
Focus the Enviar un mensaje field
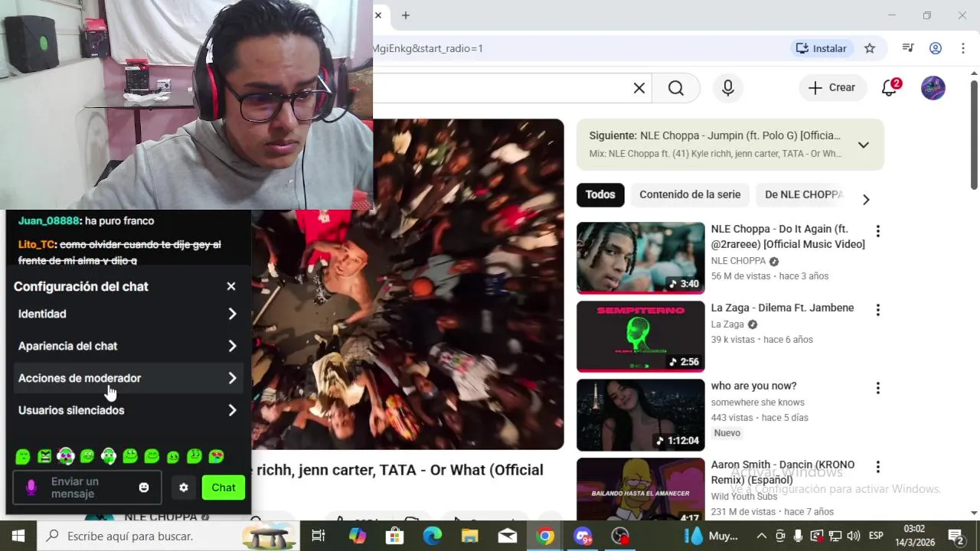(87, 487)
